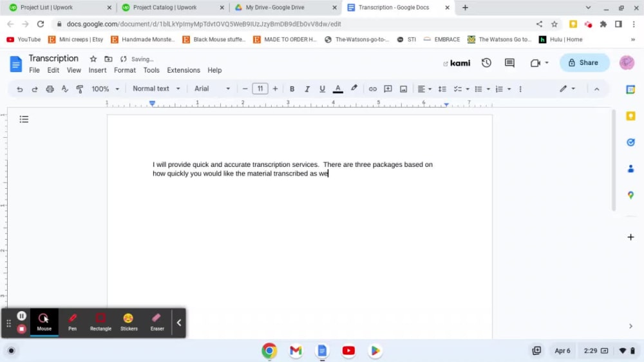Show the document outline
The image size is (644, 362).
[x=24, y=120]
